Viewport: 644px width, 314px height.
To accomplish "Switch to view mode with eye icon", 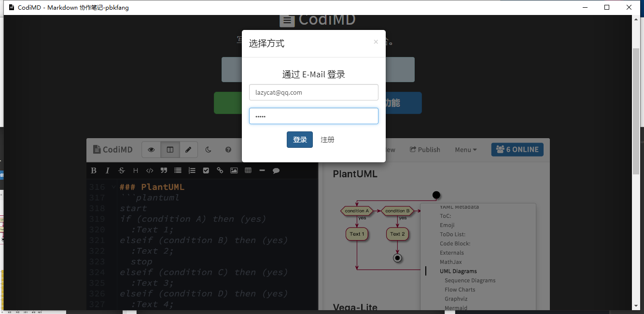I will point(151,150).
